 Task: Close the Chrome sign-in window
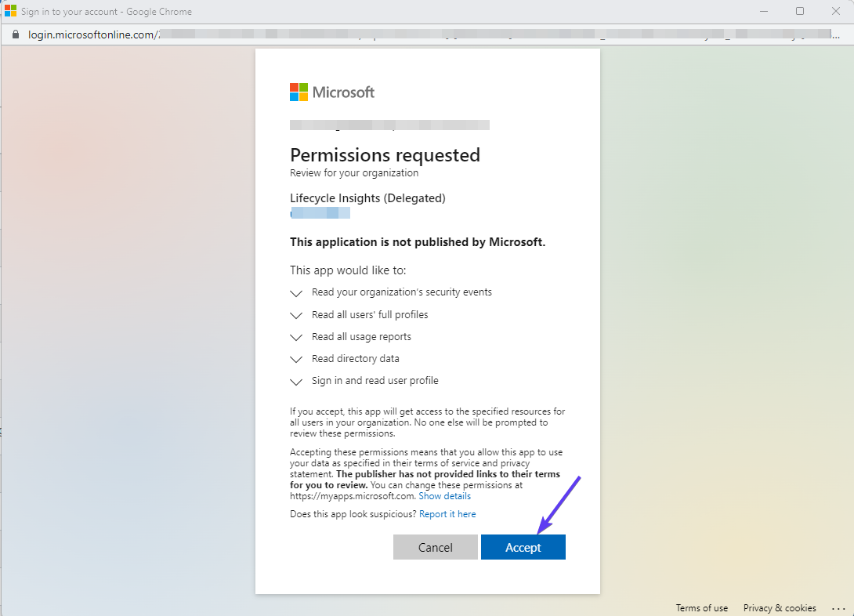tap(835, 11)
